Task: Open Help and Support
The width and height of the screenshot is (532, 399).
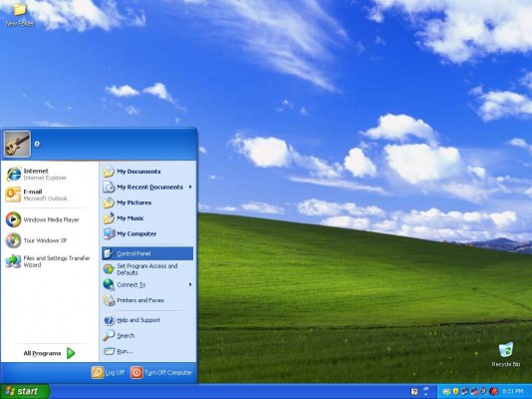Action: [x=147, y=320]
